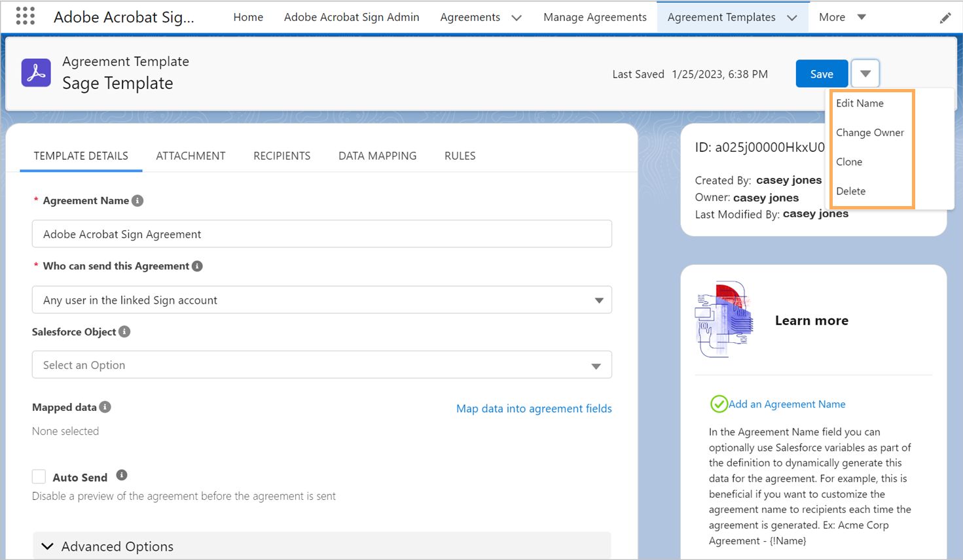
Task: Click the Save button
Action: click(822, 74)
